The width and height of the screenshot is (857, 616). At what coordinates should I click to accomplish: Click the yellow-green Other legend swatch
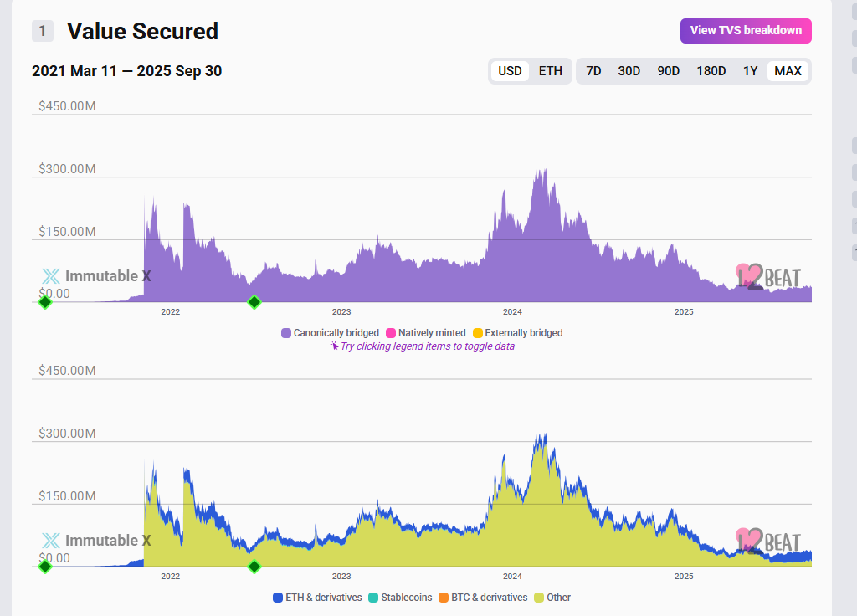(x=539, y=598)
